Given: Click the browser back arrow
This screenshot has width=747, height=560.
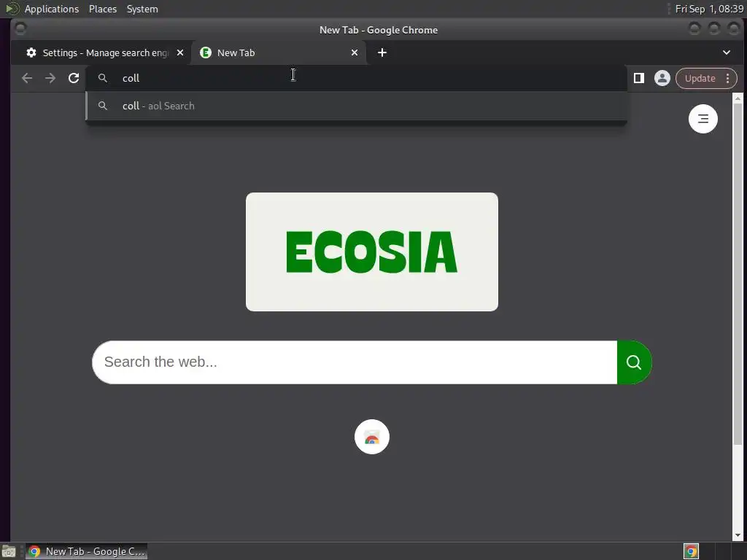Looking at the screenshot, I should tap(27, 78).
